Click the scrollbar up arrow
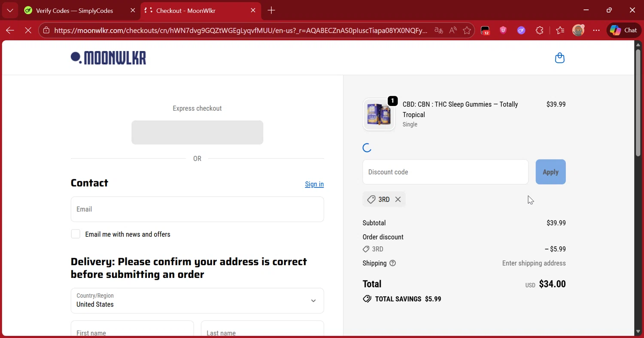Screen dimensions: 644x338 (x=638, y=44)
